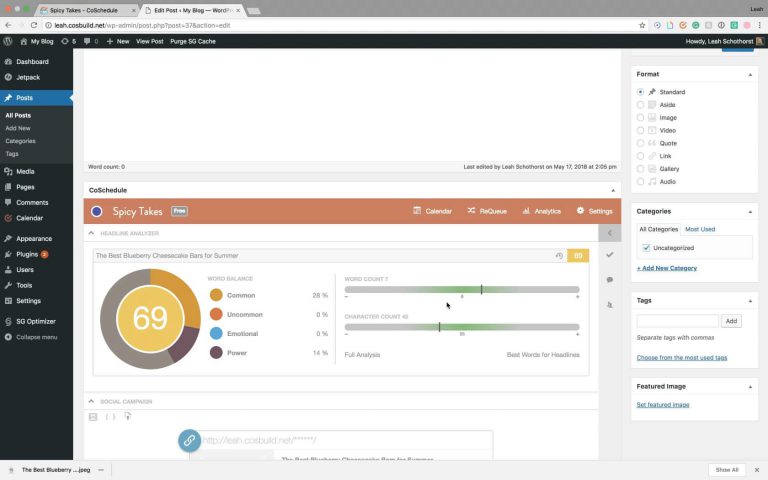Collapse the Categories panel

pos(750,212)
